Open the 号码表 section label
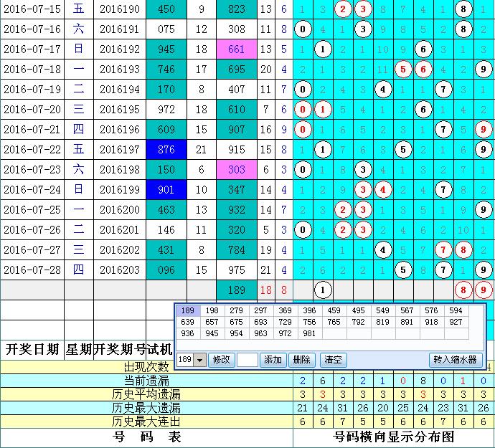The height and width of the screenshot is (448, 495). (x=146, y=437)
